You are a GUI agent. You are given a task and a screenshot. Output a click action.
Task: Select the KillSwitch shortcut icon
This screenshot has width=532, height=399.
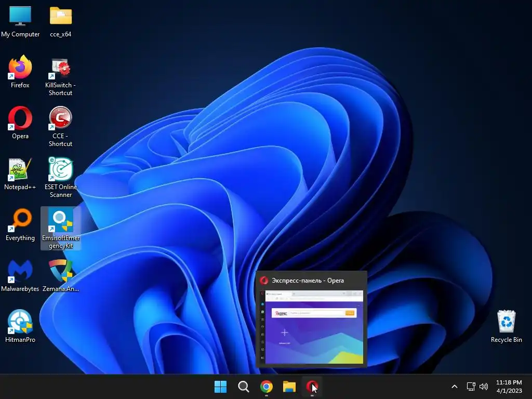[x=60, y=76]
